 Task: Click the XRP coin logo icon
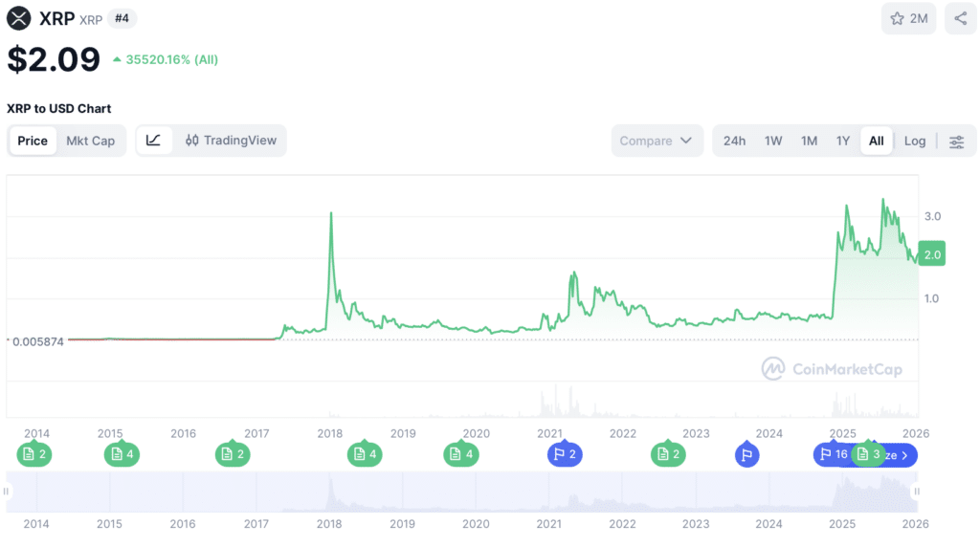point(19,18)
